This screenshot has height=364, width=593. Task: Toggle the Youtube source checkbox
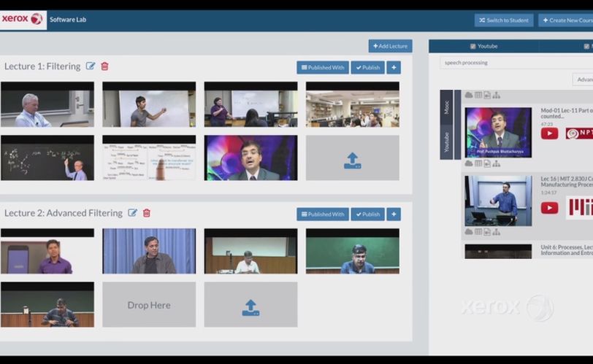[473, 47]
